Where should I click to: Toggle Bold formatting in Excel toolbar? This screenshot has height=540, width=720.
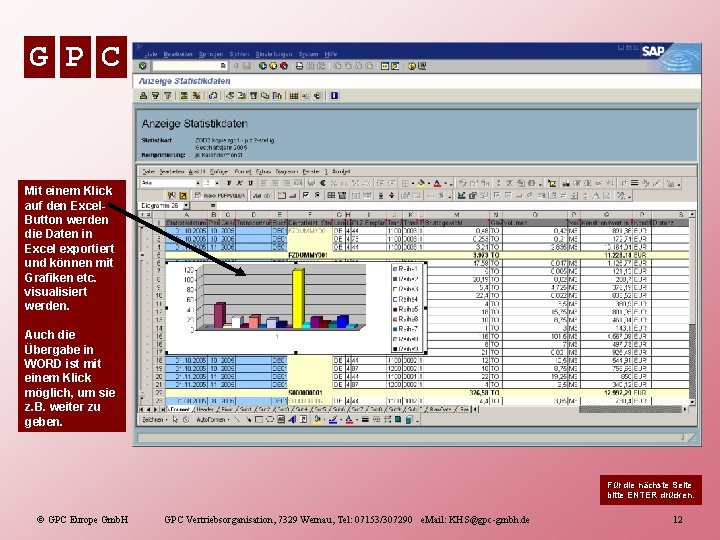coord(229,183)
